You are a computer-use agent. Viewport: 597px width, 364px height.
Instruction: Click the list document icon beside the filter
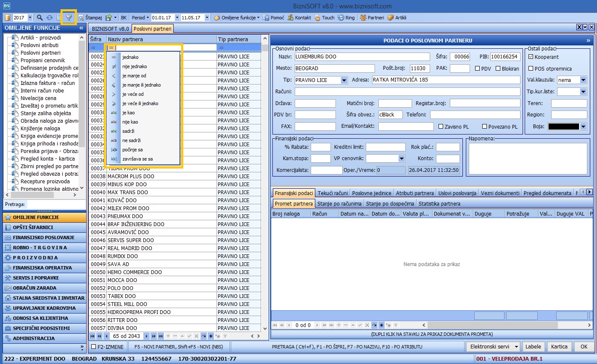coord(59,18)
